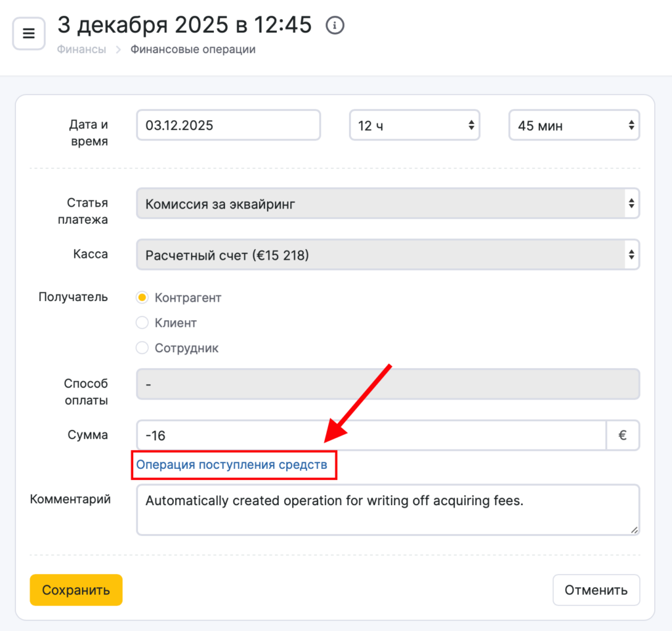Expand the minutes dropdown showing 45 мин
The width and height of the screenshot is (672, 631).
tap(574, 125)
